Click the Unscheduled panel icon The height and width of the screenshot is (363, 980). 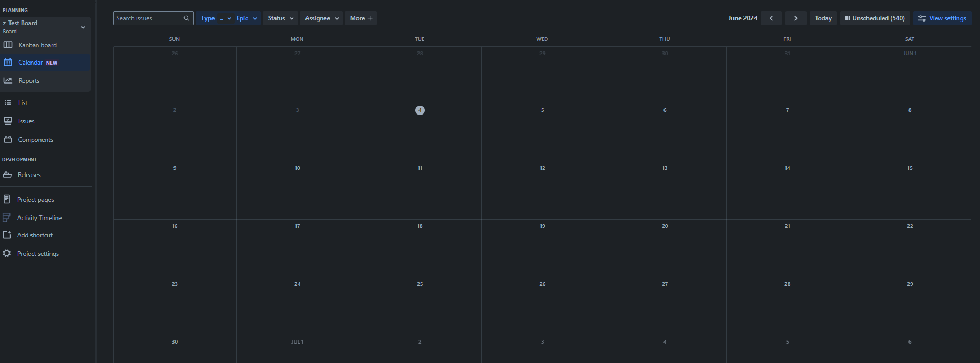(848, 18)
